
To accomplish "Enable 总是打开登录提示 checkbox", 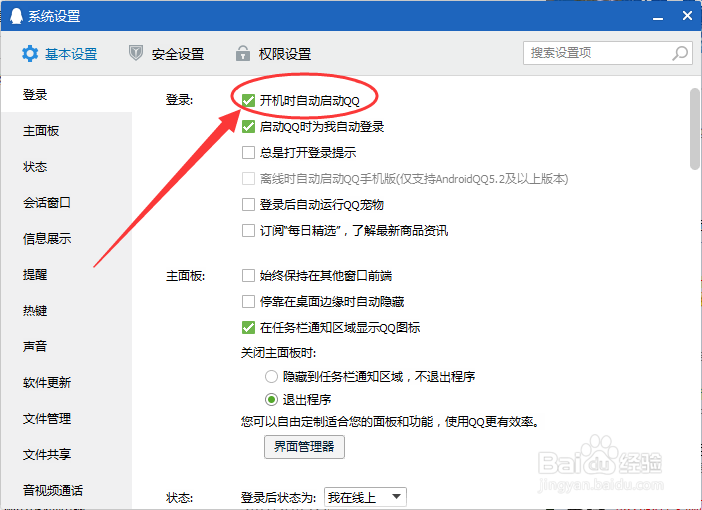I will coord(248,153).
